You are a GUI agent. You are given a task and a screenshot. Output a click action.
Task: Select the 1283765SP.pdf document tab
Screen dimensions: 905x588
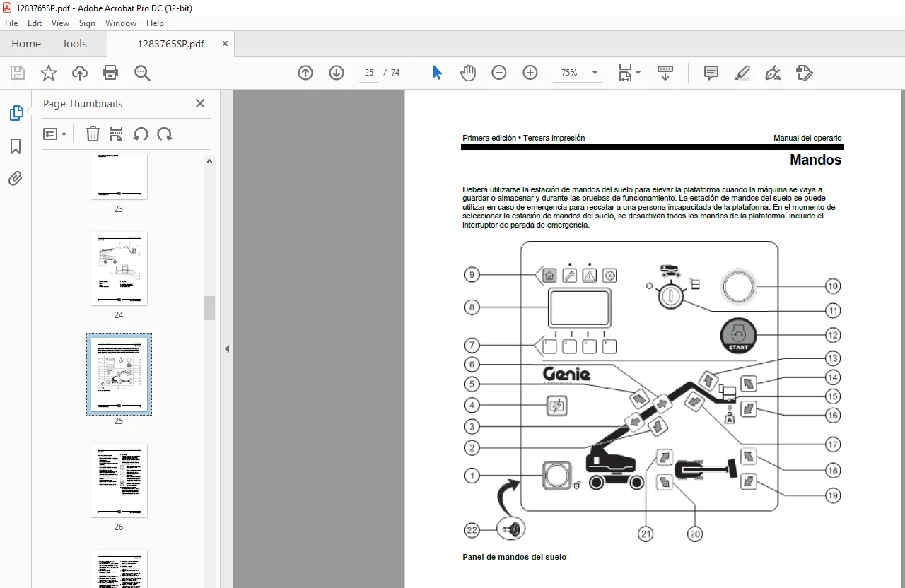click(x=170, y=44)
